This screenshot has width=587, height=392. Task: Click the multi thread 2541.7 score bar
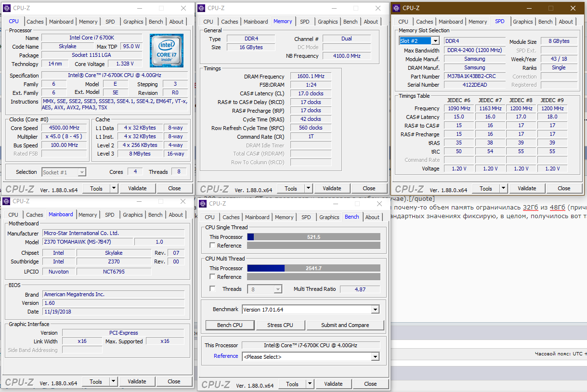click(x=313, y=268)
